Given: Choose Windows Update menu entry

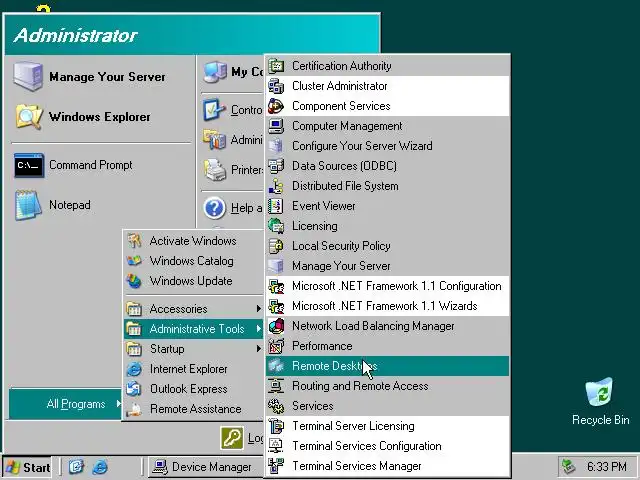Looking at the screenshot, I should pyautogui.click(x=193, y=281).
